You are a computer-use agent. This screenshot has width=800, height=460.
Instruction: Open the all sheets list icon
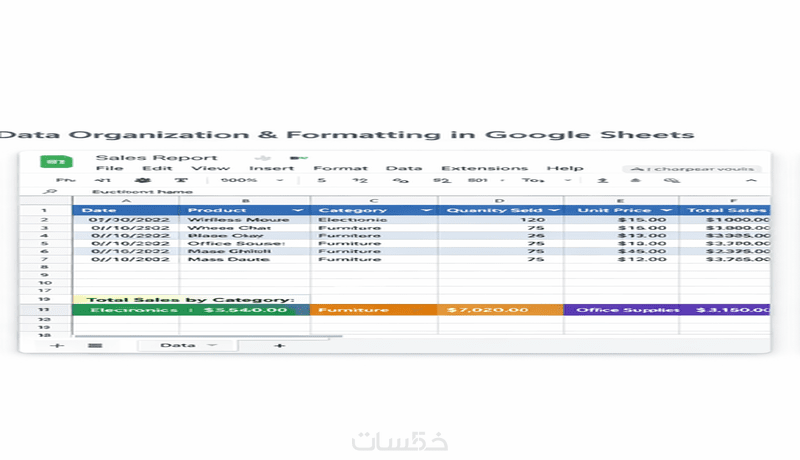tap(95, 345)
